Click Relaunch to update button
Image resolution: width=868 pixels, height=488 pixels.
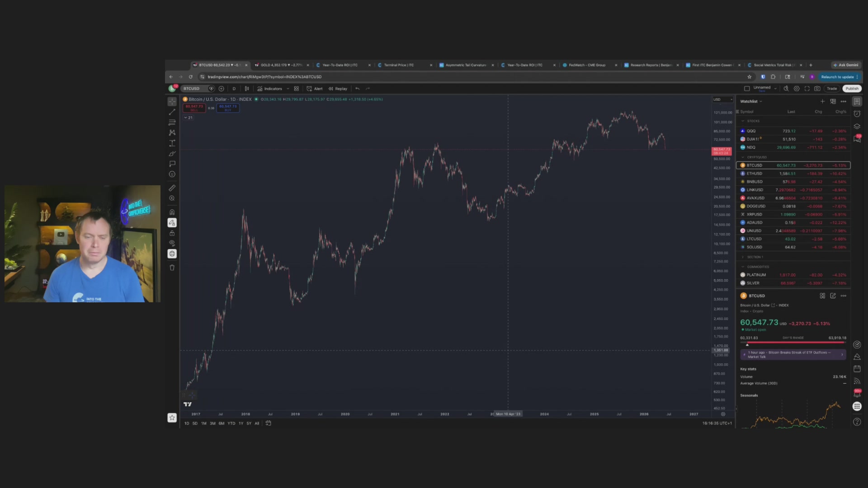(x=839, y=77)
